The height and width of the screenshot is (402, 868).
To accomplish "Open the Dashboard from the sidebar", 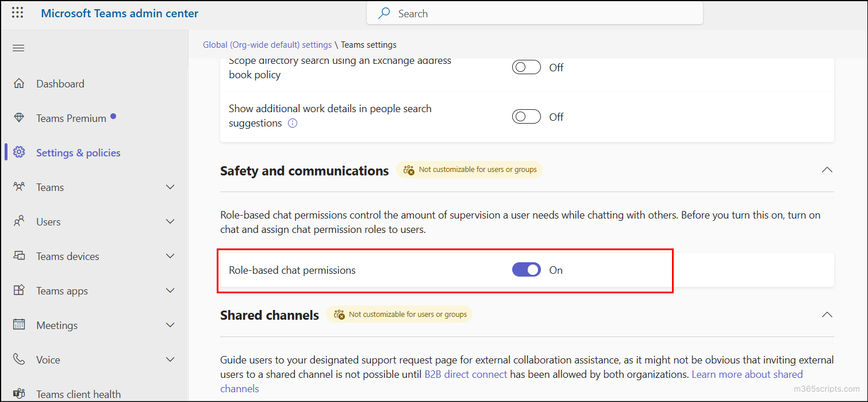I will (60, 83).
